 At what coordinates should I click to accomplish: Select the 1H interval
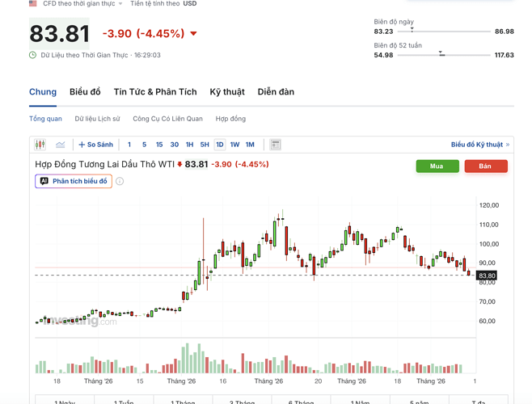pyautogui.click(x=190, y=145)
